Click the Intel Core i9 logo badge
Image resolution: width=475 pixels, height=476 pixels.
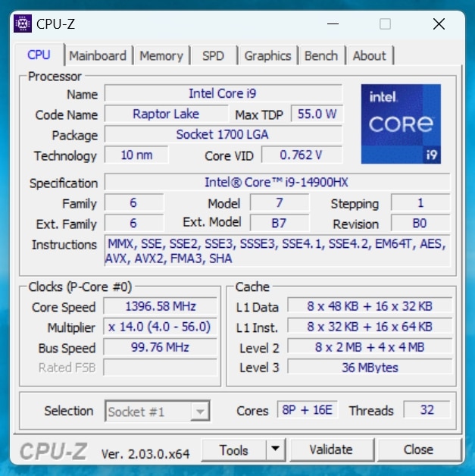(x=401, y=124)
